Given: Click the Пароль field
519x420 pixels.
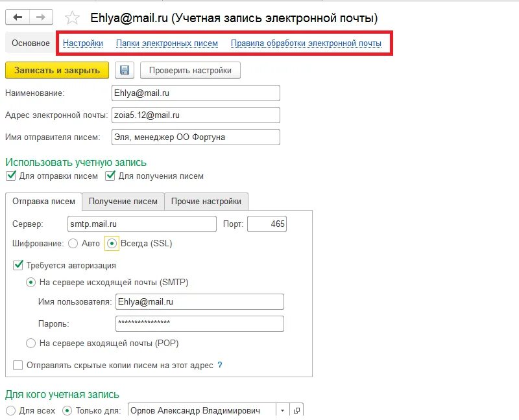Looking at the screenshot, I should [200, 323].
